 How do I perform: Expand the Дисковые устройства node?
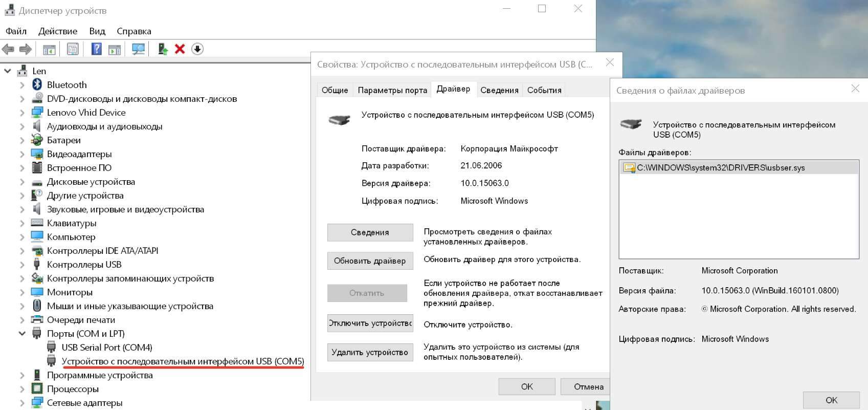pyautogui.click(x=22, y=182)
